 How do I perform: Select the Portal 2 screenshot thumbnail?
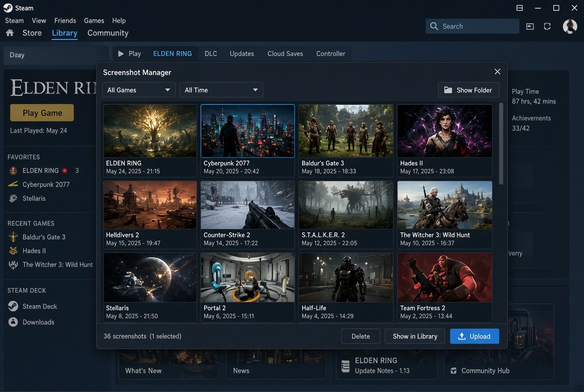tap(247, 277)
